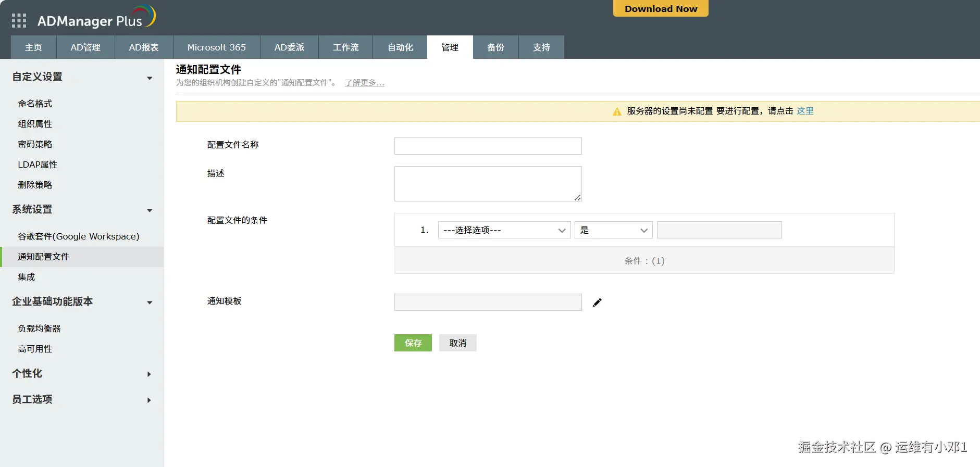The image size is (980, 467).
Task: Click the pencil edit icon for 通知模板
Action: click(597, 302)
